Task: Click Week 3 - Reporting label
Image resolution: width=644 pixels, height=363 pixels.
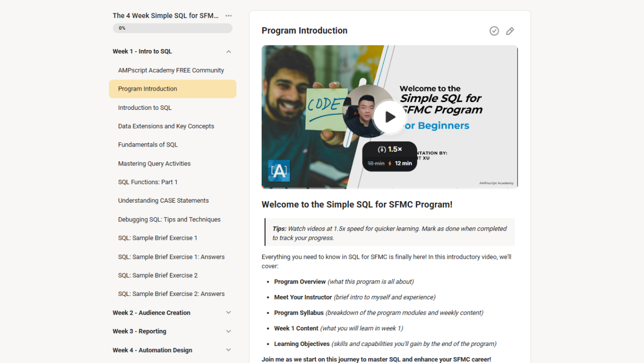Action: click(139, 331)
